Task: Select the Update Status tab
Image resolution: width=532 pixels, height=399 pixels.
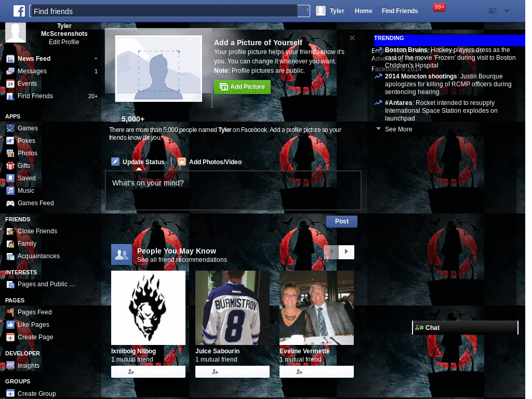Action: tap(138, 162)
